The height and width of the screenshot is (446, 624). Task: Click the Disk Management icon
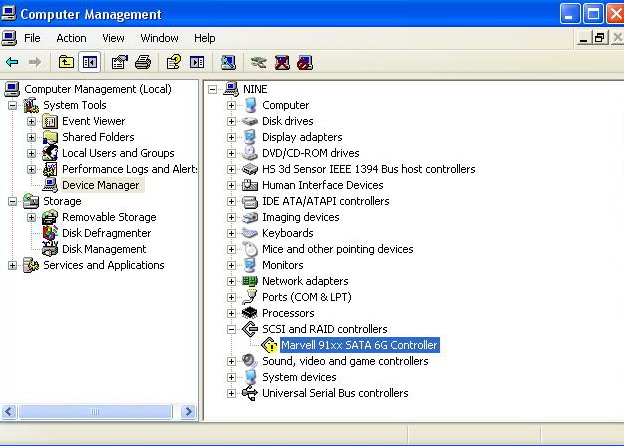point(50,249)
